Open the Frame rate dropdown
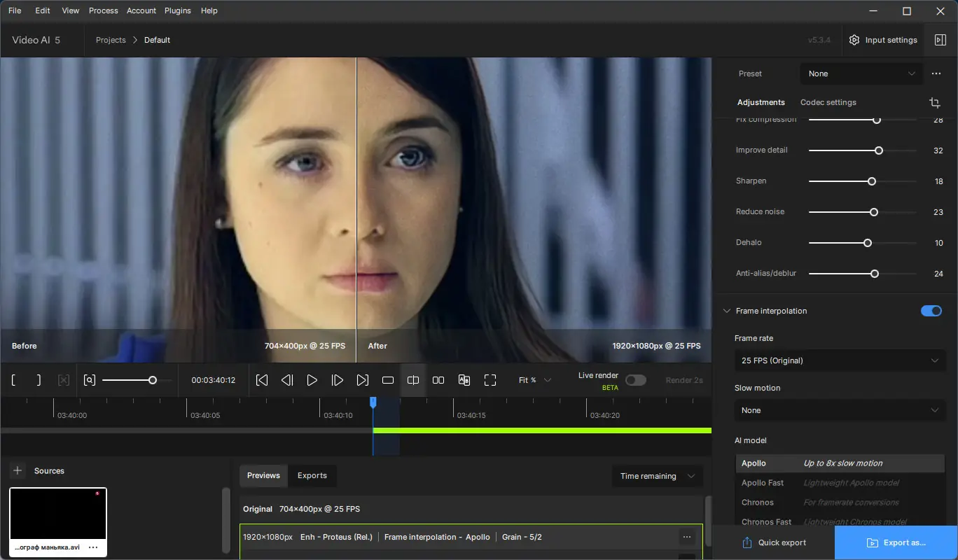958x560 pixels. [x=840, y=360]
